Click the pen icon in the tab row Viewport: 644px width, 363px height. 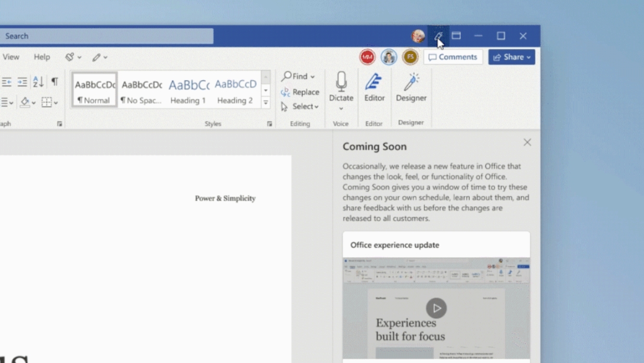pos(96,57)
